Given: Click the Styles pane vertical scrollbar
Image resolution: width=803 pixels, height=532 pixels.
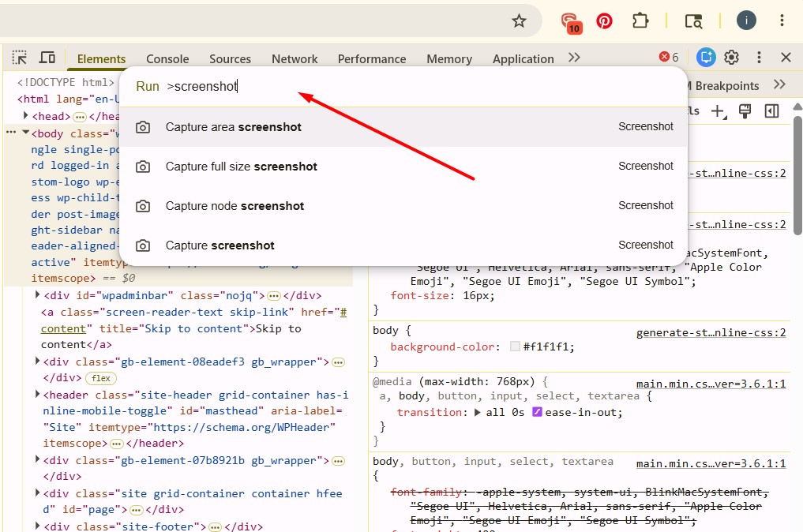Looking at the screenshot, I should [797, 174].
